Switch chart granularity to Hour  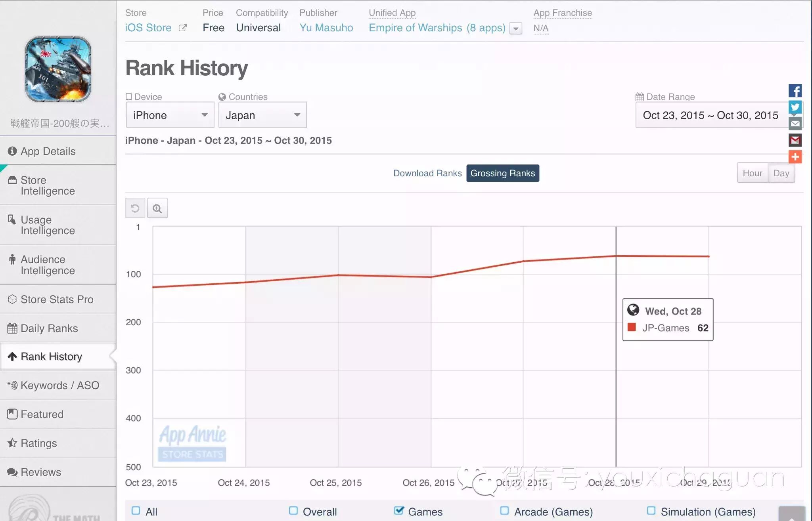point(752,173)
